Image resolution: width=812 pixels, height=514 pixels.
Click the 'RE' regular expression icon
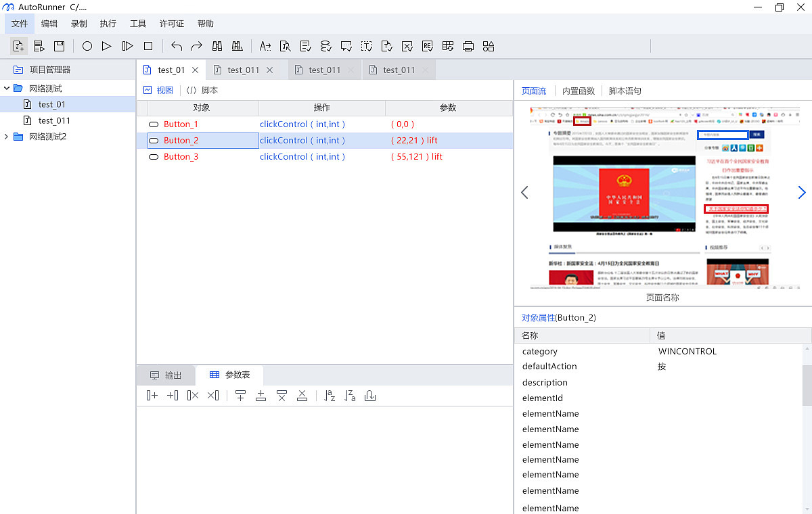coord(427,46)
